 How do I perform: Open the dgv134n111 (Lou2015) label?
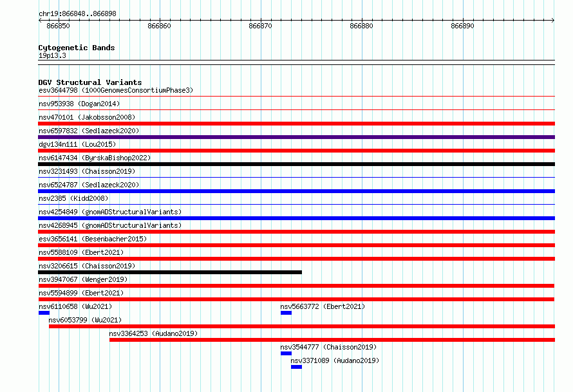pos(77,144)
